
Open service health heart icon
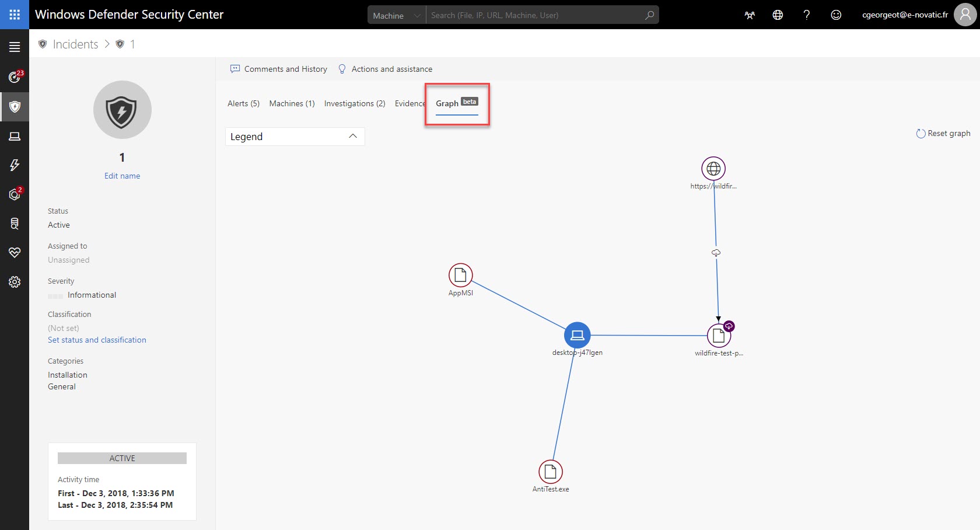(15, 253)
